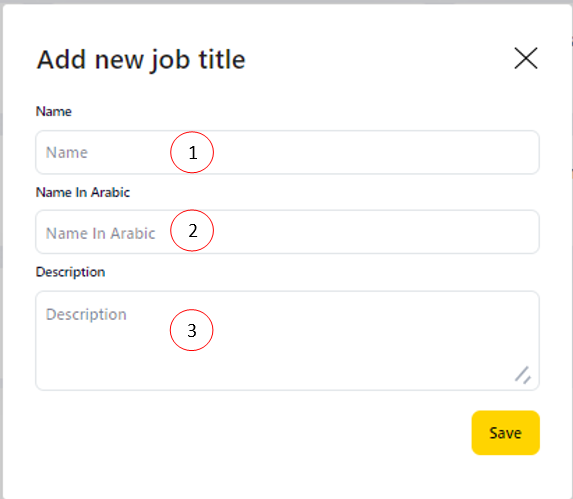Click the red circle marked 2
The image size is (573, 499).
(x=192, y=231)
